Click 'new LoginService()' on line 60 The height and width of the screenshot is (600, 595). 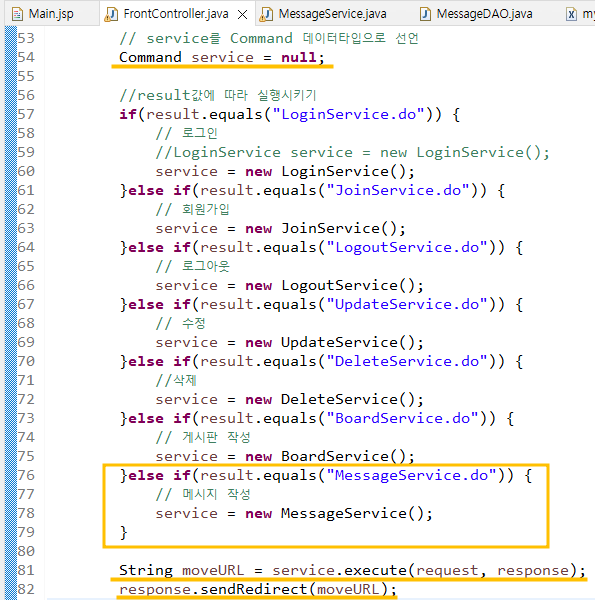(326, 171)
